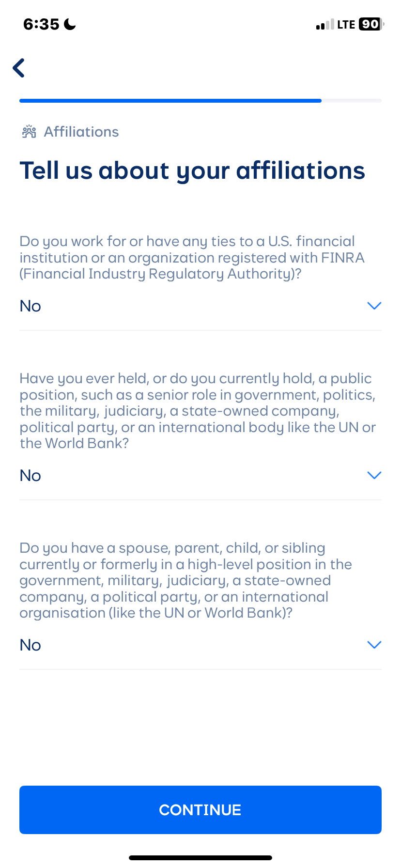Tap the back arrow icon
The height and width of the screenshot is (868, 401).
(19, 68)
